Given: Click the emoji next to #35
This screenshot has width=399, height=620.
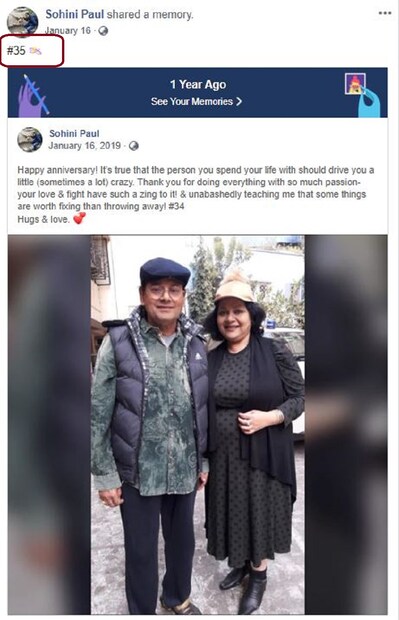Looking at the screenshot, I should tap(35, 51).
